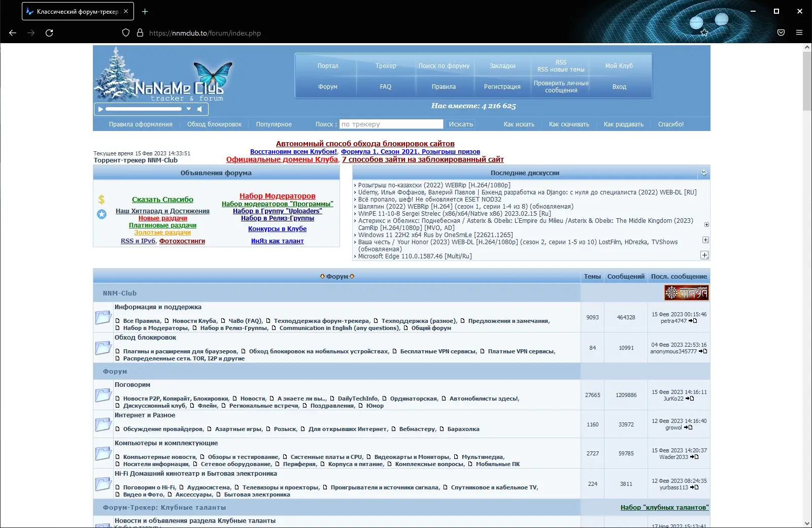The height and width of the screenshot is (528, 812).
Task: Open the Популярное link
Action: 274,124
